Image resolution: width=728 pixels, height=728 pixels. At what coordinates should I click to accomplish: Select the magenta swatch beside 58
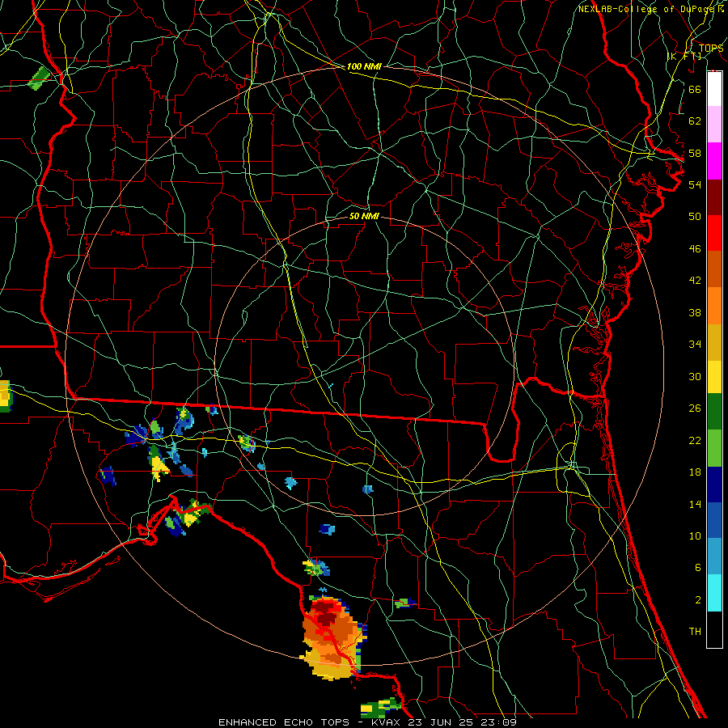(x=714, y=161)
